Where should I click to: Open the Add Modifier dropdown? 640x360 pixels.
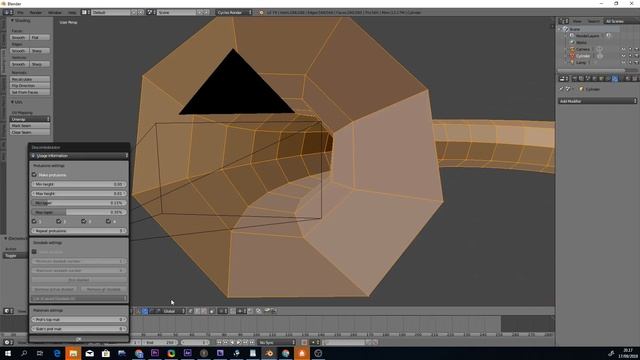point(598,101)
